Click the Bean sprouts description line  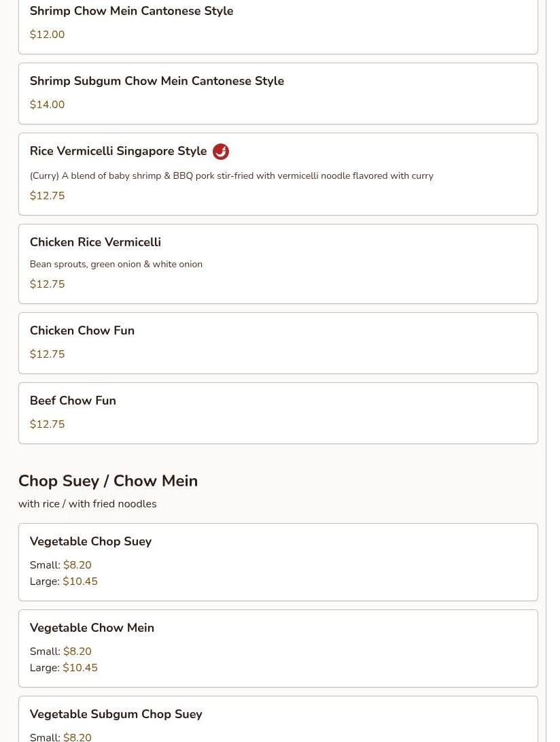point(116,264)
